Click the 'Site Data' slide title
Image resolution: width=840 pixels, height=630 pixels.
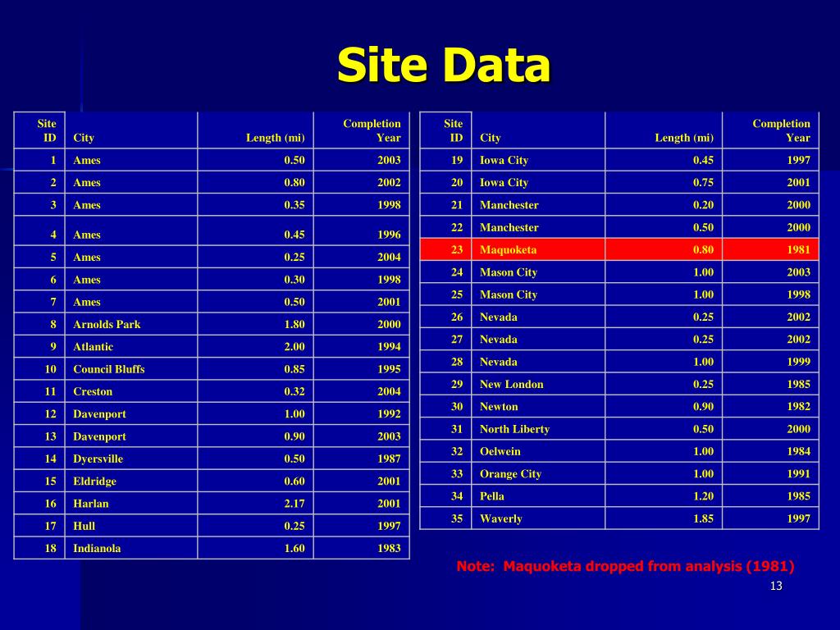click(444, 65)
